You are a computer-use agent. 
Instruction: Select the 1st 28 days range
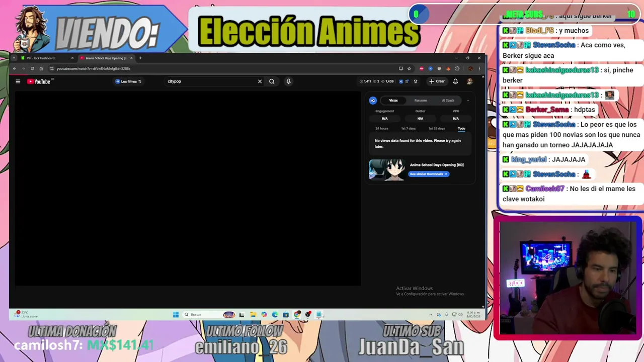point(437,129)
